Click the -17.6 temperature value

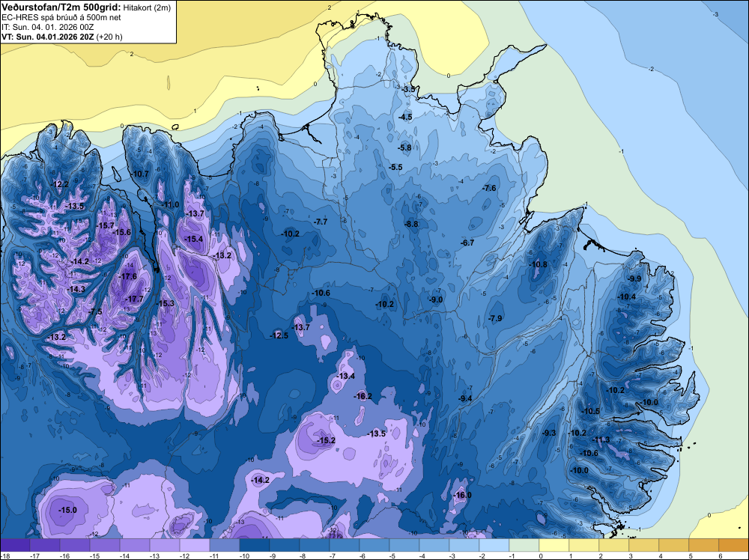[127, 276]
